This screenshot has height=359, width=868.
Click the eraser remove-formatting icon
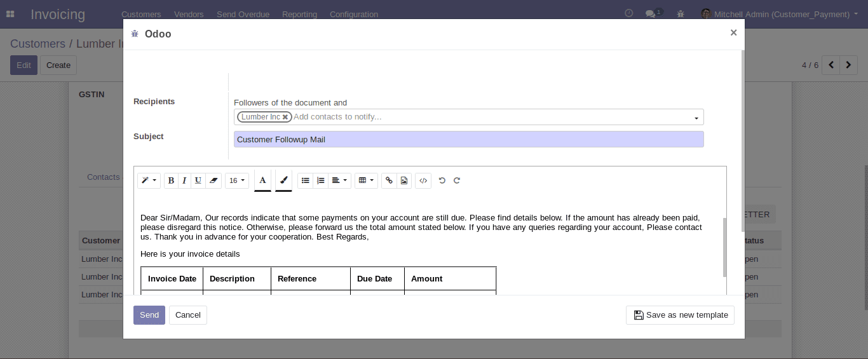point(214,180)
